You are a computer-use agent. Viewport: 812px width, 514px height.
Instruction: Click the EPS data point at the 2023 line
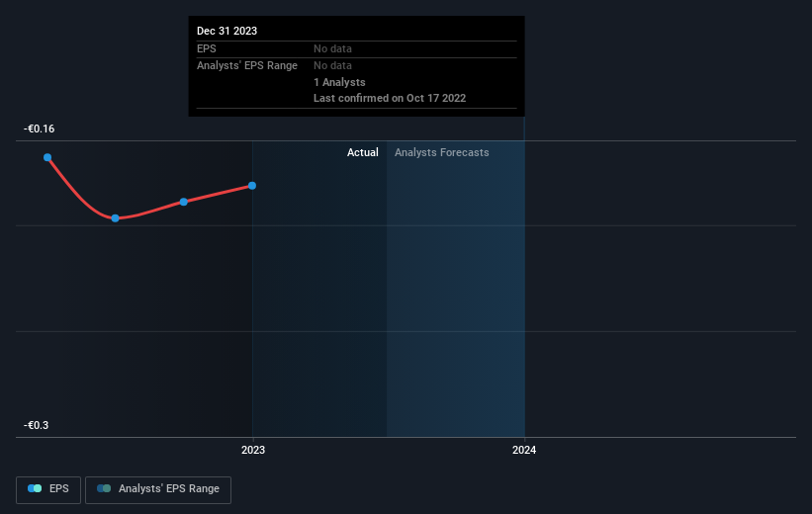(251, 186)
